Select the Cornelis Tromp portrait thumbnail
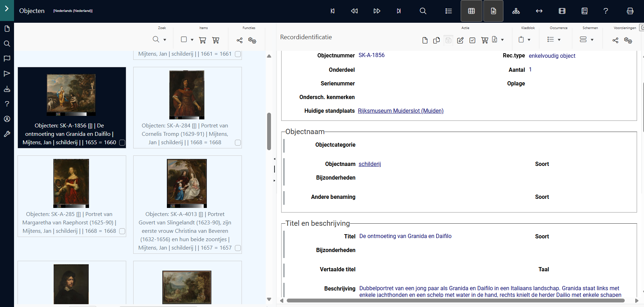Screen dimensions: 644x307 (x=187, y=95)
